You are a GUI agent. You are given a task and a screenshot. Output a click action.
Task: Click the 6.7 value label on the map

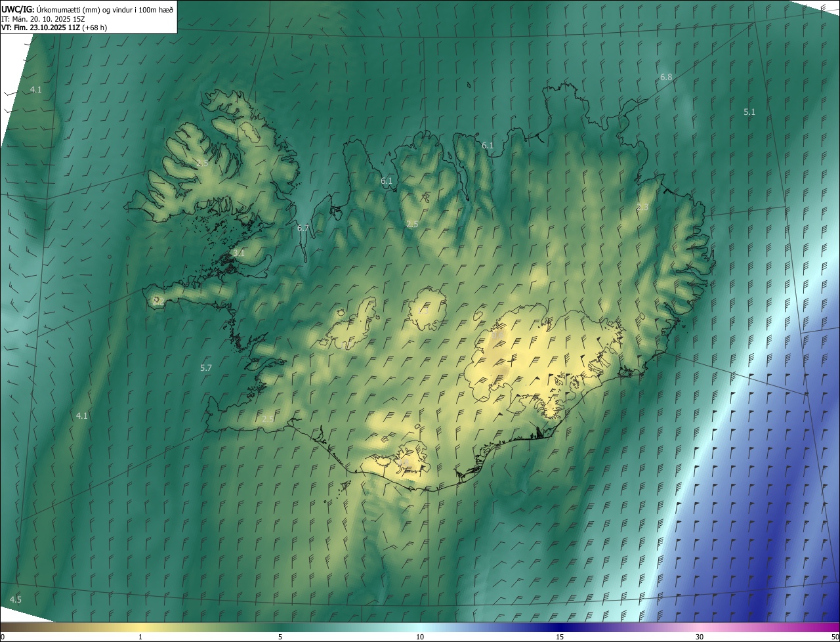[x=303, y=228]
